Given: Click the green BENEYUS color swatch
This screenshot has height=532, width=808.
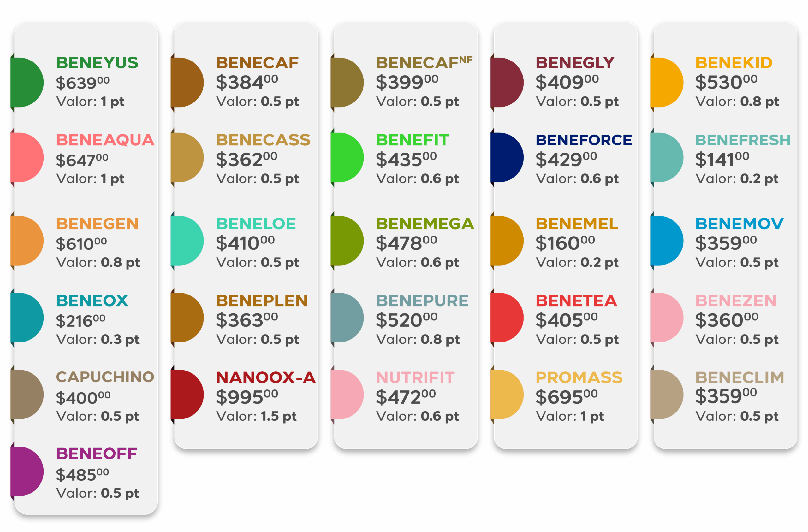Looking at the screenshot, I should click(27, 82).
